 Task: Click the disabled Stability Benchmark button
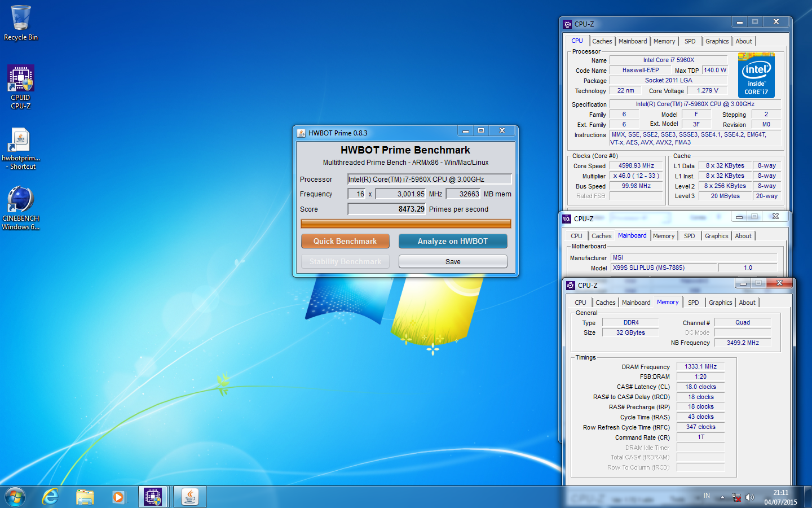pyautogui.click(x=345, y=261)
